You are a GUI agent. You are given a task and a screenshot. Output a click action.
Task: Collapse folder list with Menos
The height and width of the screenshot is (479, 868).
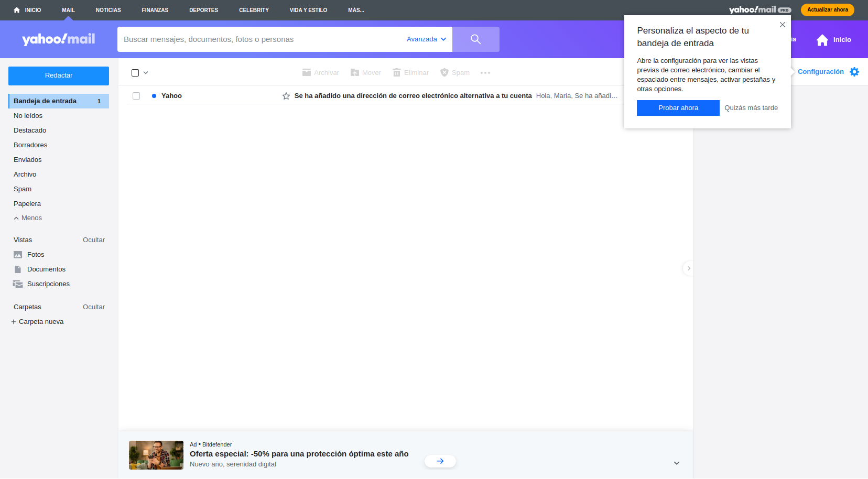pyautogui.click(x=28, y=218)
